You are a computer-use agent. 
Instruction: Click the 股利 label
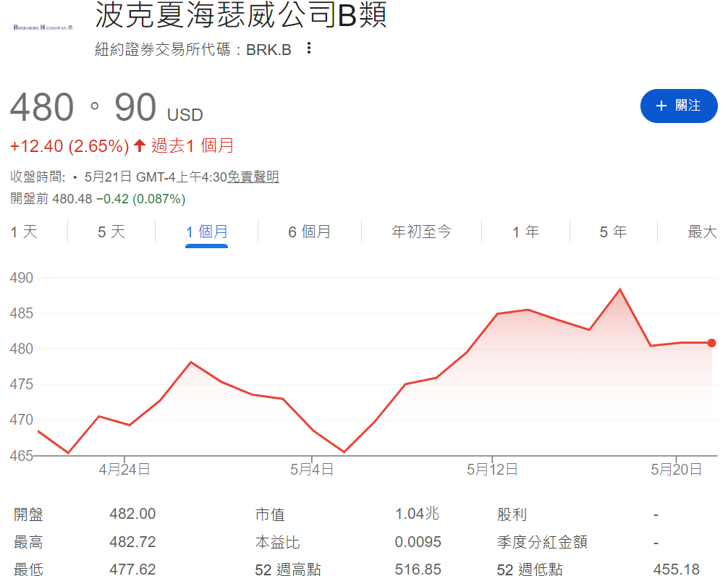pos(512,514)
